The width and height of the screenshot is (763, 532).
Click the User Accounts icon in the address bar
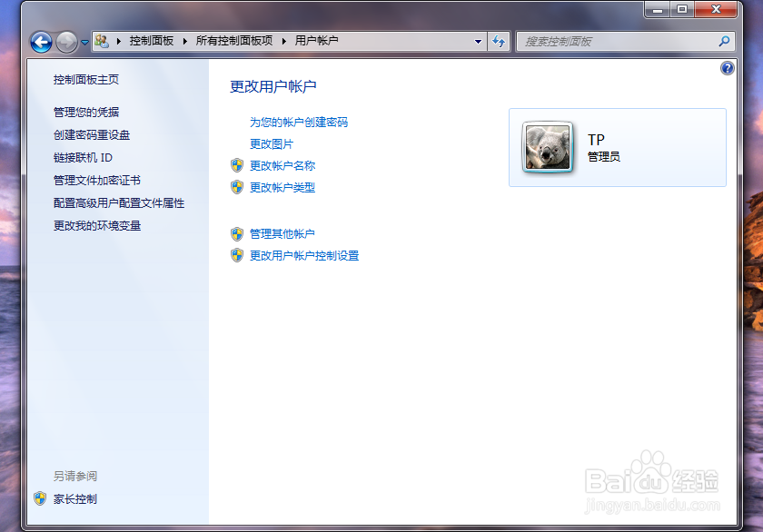(x=101, y=41)
